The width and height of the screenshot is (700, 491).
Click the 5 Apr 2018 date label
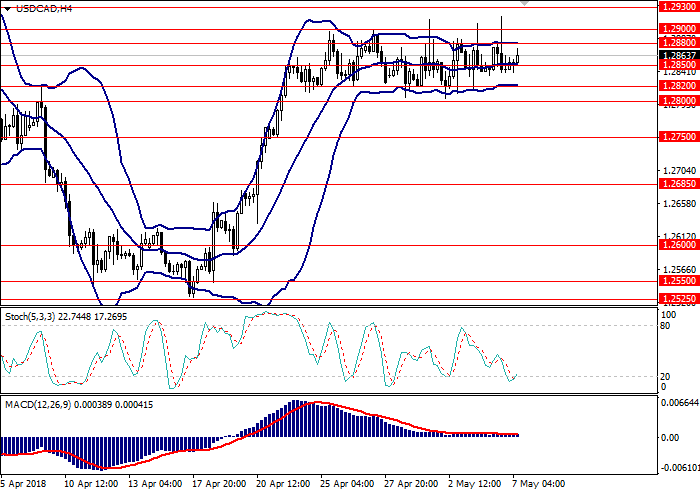[24, 482]
